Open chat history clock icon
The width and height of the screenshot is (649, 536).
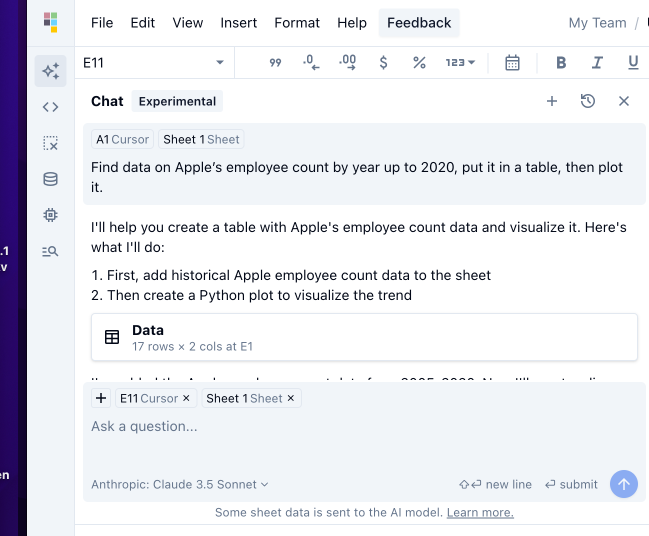[588, 101]
